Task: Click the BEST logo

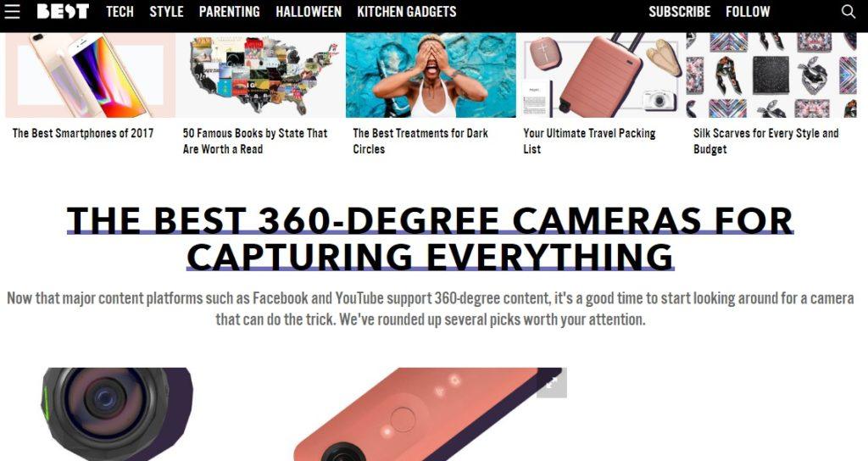Action: pos(63,11)
